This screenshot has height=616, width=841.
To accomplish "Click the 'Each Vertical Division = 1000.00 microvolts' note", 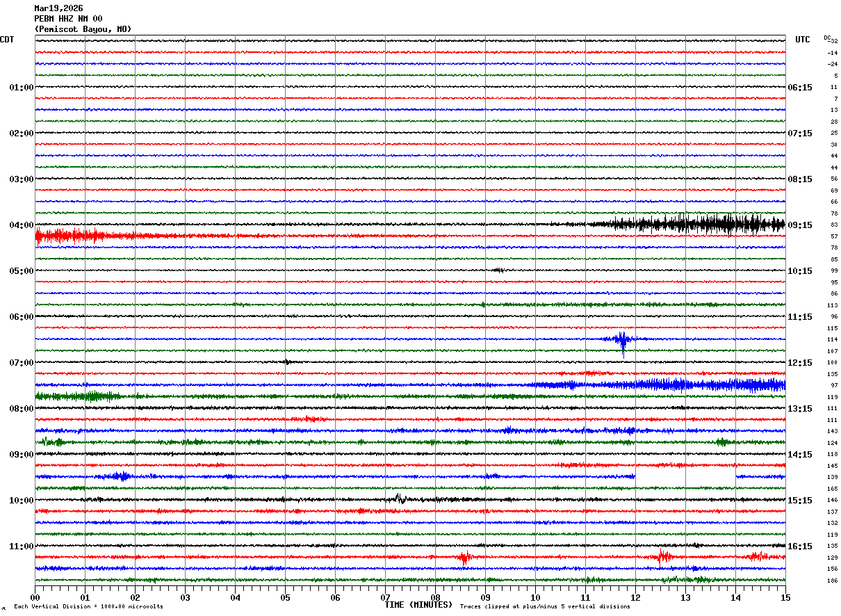I will click(x=88, y=607).
